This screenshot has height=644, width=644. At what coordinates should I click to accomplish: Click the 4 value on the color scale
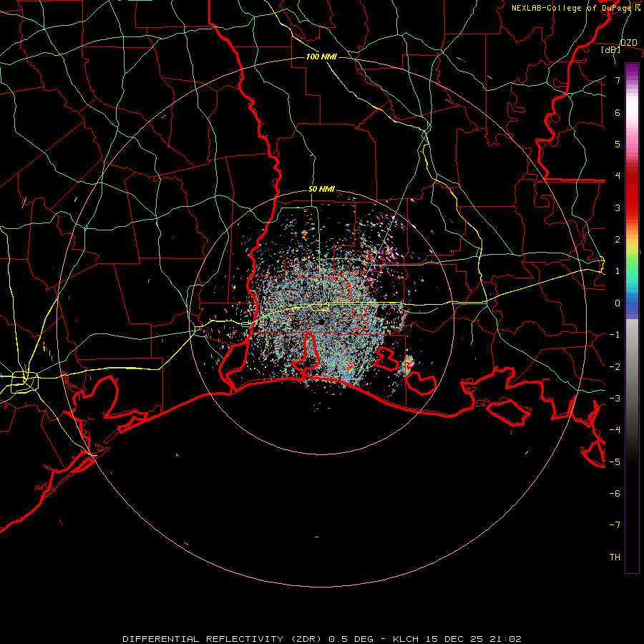pos(618,176)
